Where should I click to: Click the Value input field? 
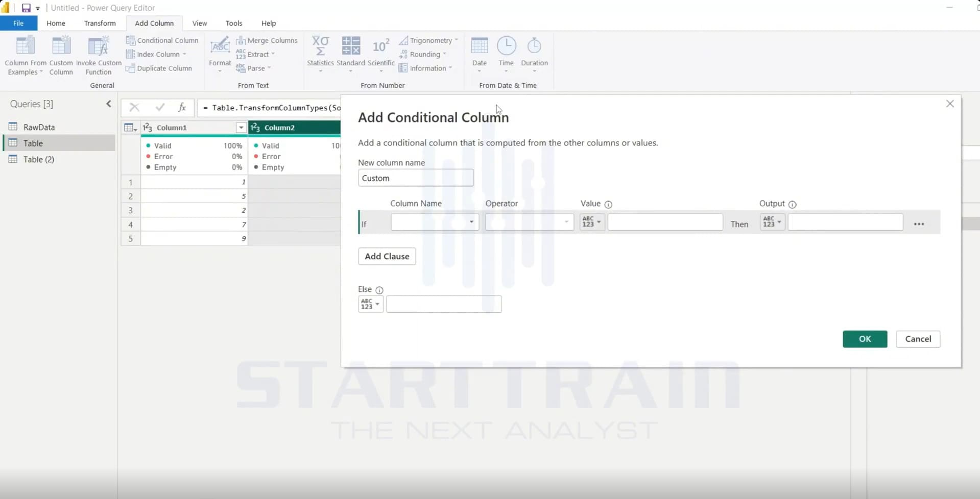(665, 222)
